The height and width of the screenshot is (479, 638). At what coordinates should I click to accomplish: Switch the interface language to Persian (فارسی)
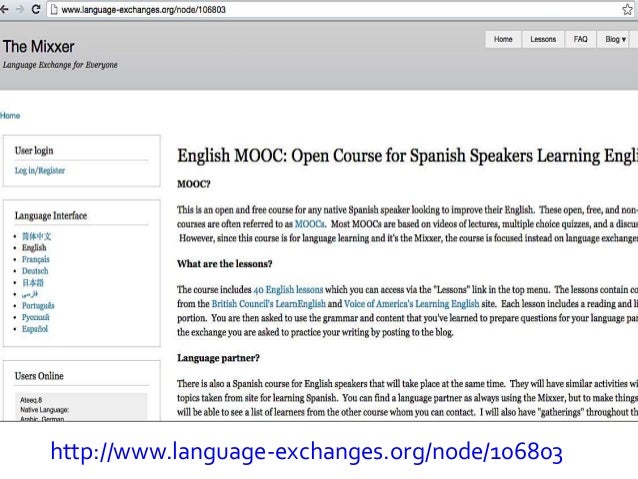pyautogui.click(x=30, y=294)
